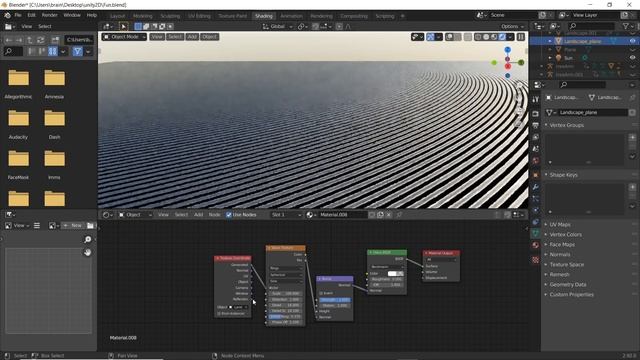Select Landscape_plane in the outliner
Viewport: 640px width, 360px height.
coord(582,41)
